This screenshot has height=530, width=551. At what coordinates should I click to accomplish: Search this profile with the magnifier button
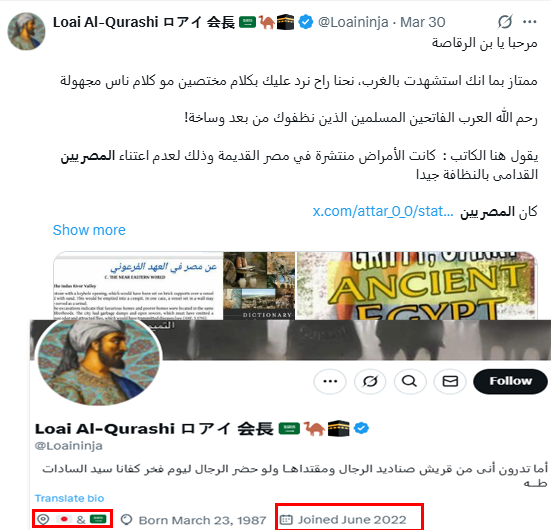click(410, 381)
